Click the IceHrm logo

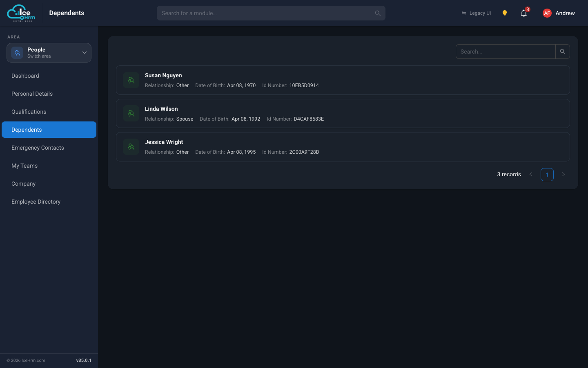click(21, 13)
